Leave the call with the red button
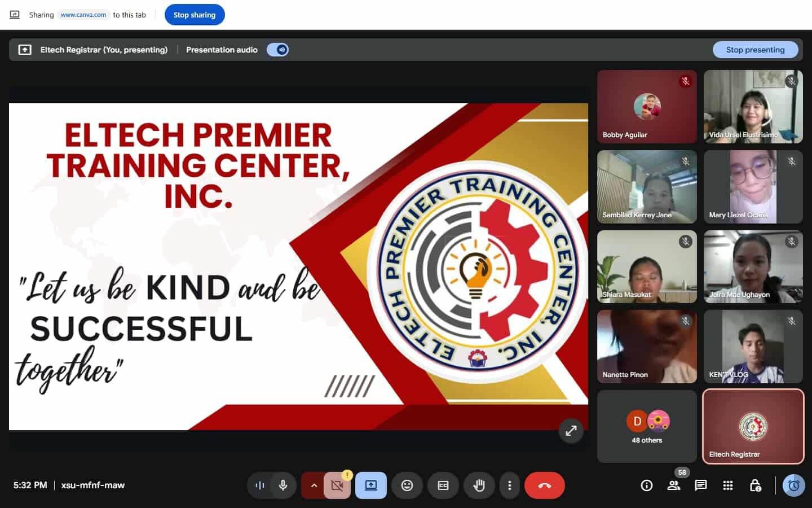This screenshot has width=812, height=508. click(545, 485)
